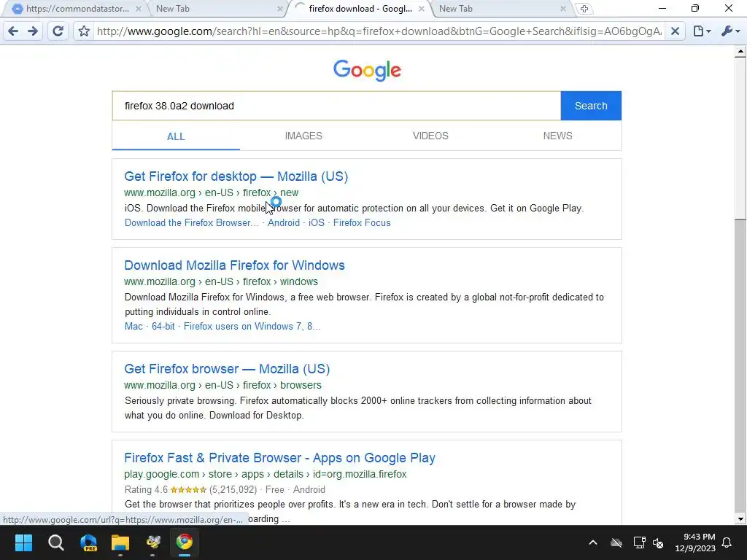The image size is (747, 560).
Task: Open Get Firefox browser Mozilla result
Action: 227,368
